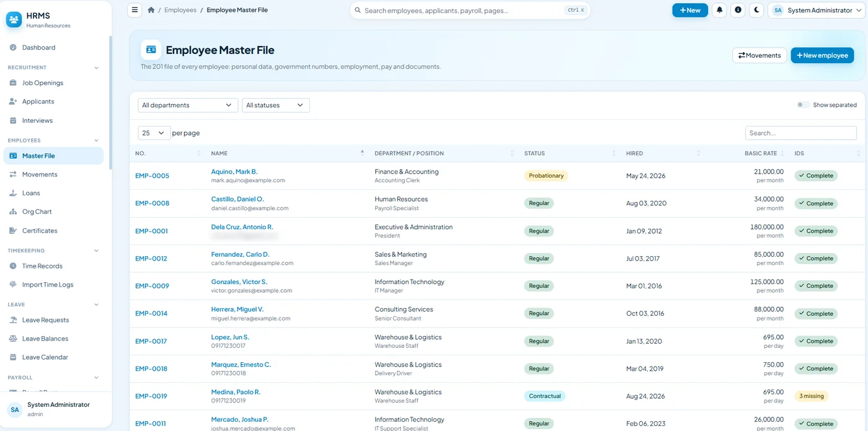This screenshot has width=868, height=431.
Task: Open Org Chart in the sidebar
Action: point(53,211)
